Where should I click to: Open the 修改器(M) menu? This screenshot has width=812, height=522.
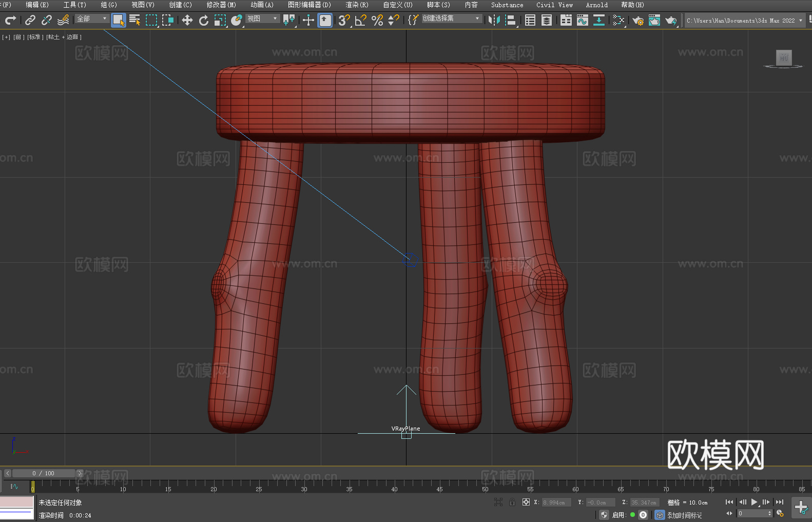[x=221, y=5]
